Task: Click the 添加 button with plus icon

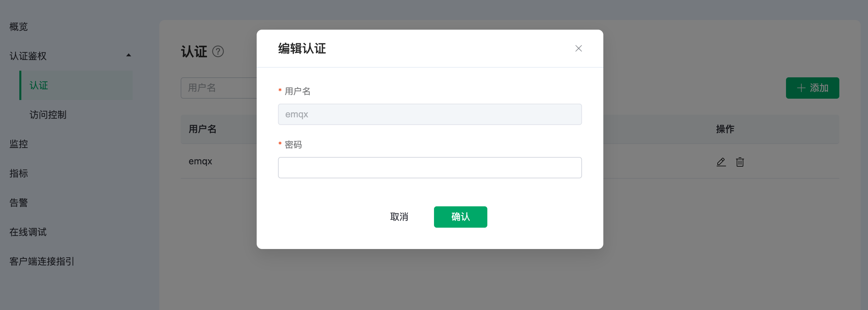Action: [x=812, y=88]
